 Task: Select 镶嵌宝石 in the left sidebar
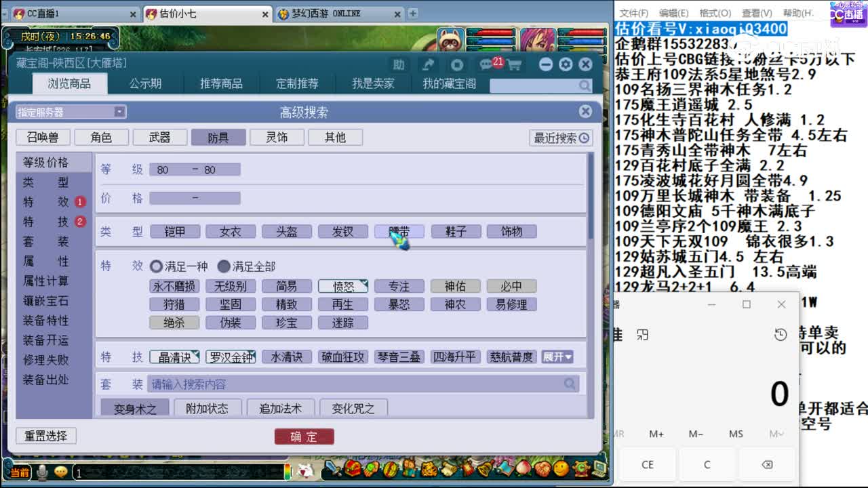pos(46,300)
